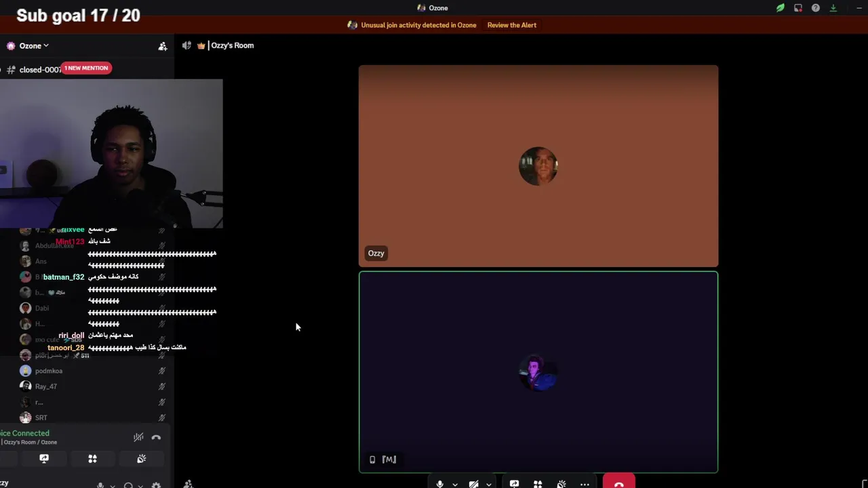Click batman_f32 chat username
This screenshot has width=868, height=488.
coord(64,277)
